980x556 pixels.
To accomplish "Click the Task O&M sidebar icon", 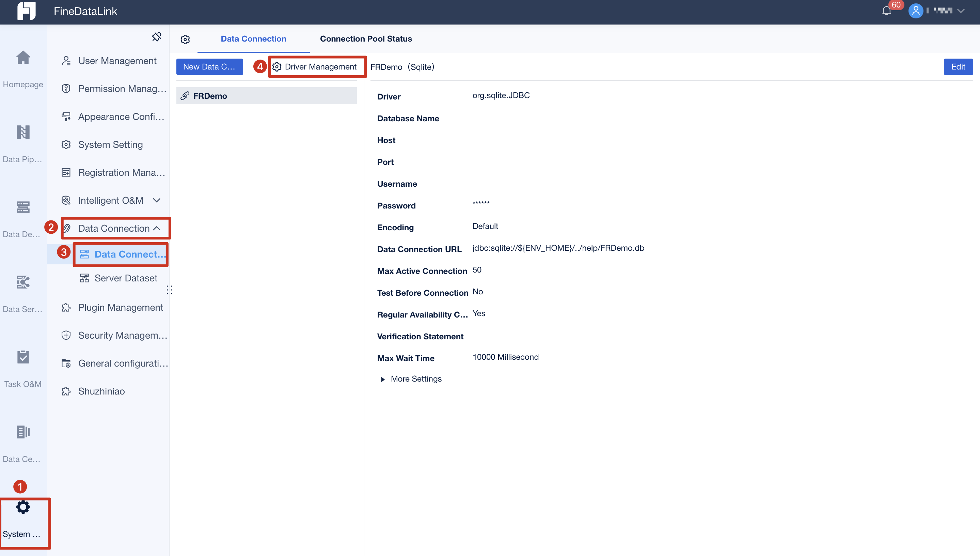I will [x=23, y=357].
